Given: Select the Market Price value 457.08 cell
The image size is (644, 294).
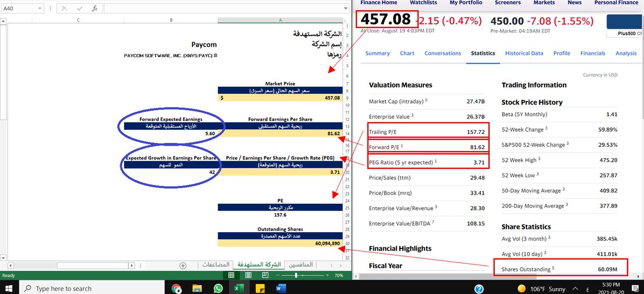Looking at the screenshot, I should point(280,98).
